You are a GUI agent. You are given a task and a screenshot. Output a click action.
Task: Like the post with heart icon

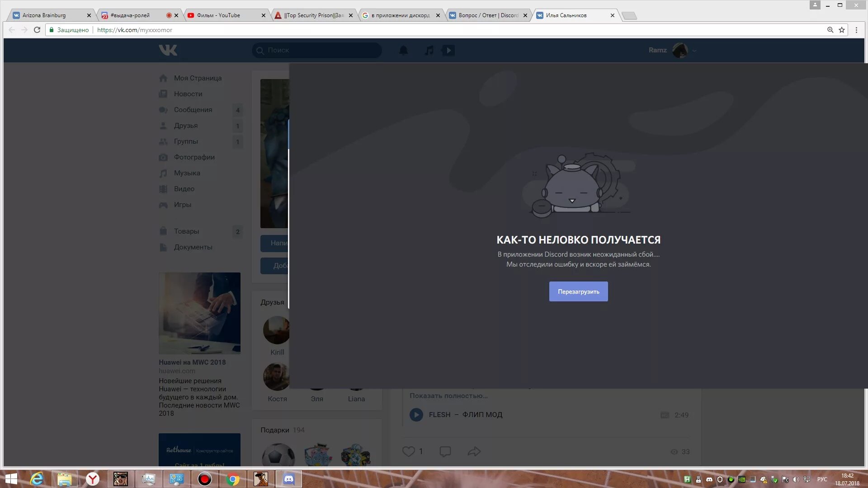click(408, 451)
